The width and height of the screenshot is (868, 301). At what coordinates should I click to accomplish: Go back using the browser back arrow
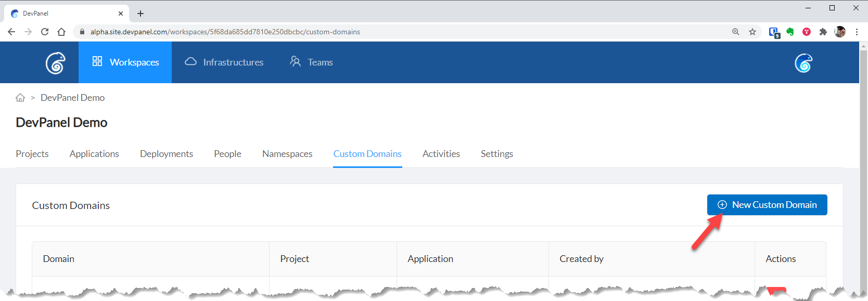pyautogui.click(x=11, y=32)
